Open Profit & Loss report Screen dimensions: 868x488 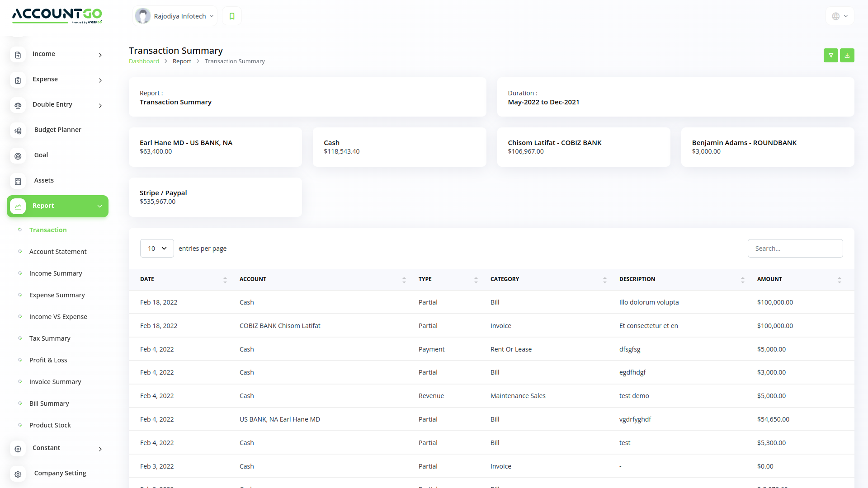click(x=48, y=360)
